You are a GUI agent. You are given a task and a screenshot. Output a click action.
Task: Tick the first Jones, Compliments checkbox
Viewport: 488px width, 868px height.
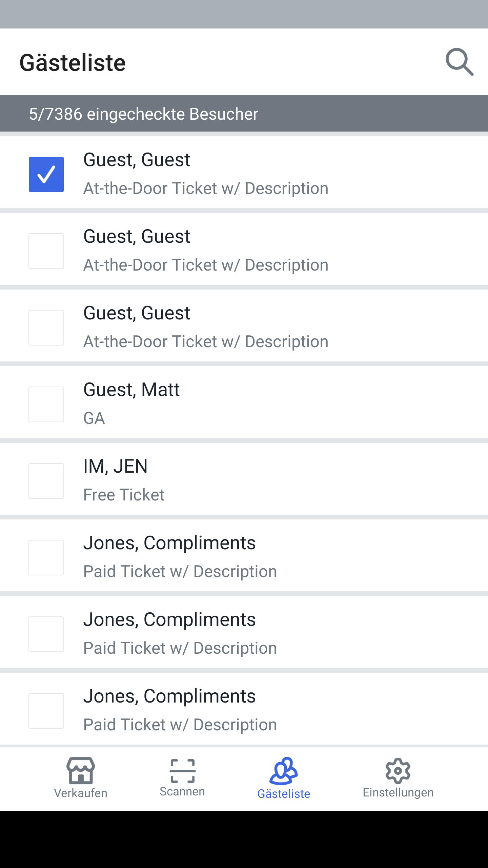[46, 557]
